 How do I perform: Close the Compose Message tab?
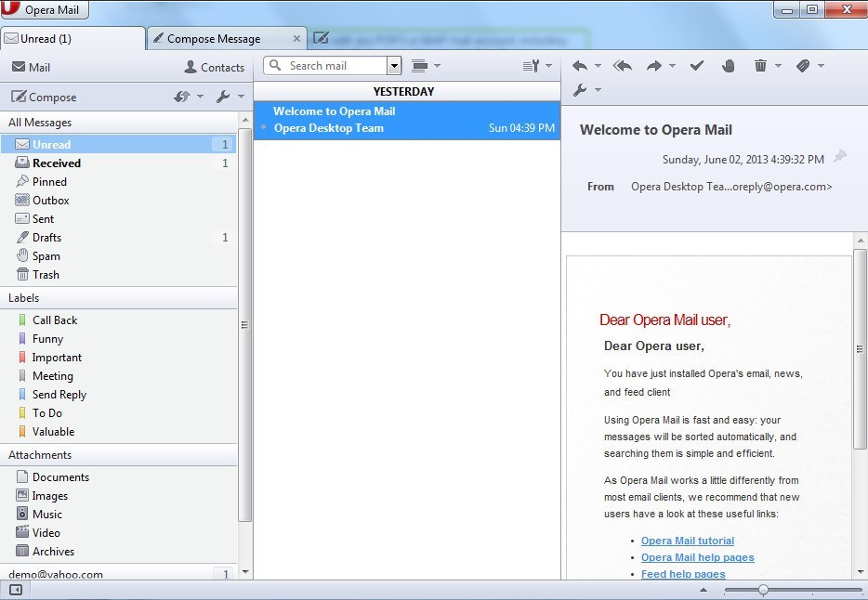[x=296, y=39]
